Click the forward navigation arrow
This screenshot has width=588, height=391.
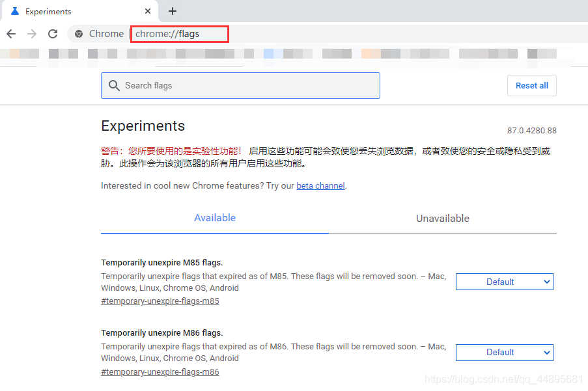tap(32, 34)
